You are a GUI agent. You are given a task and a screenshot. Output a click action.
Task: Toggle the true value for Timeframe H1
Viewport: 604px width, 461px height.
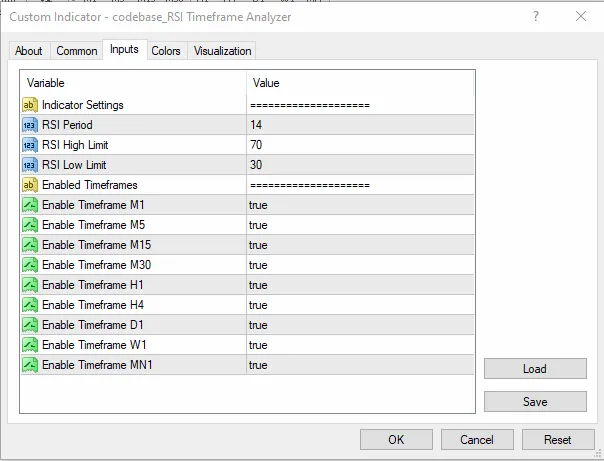pos(258,285)
